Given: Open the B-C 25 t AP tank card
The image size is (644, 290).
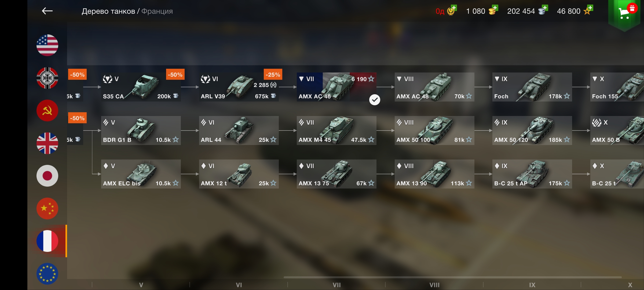Looking at the screenshot, I should pyautogui.click(x=532, y=174).
